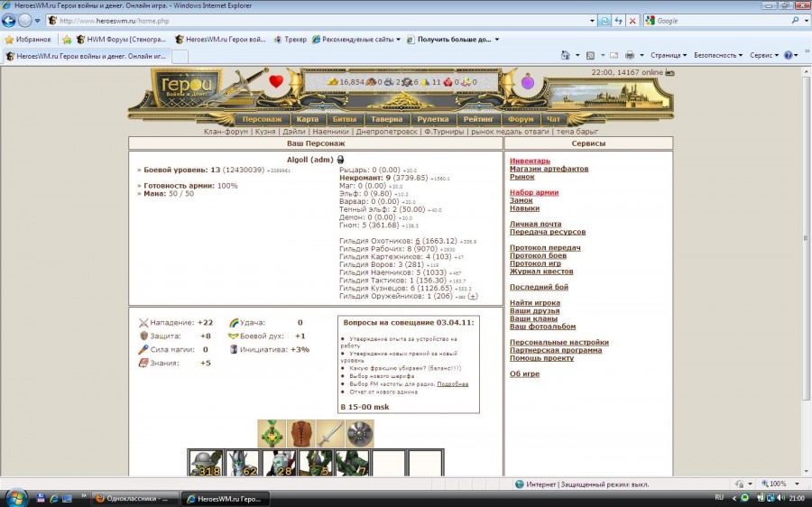Click the Удача rainbow icon
The image size is (812, 507).
click(x=234, y=323)
